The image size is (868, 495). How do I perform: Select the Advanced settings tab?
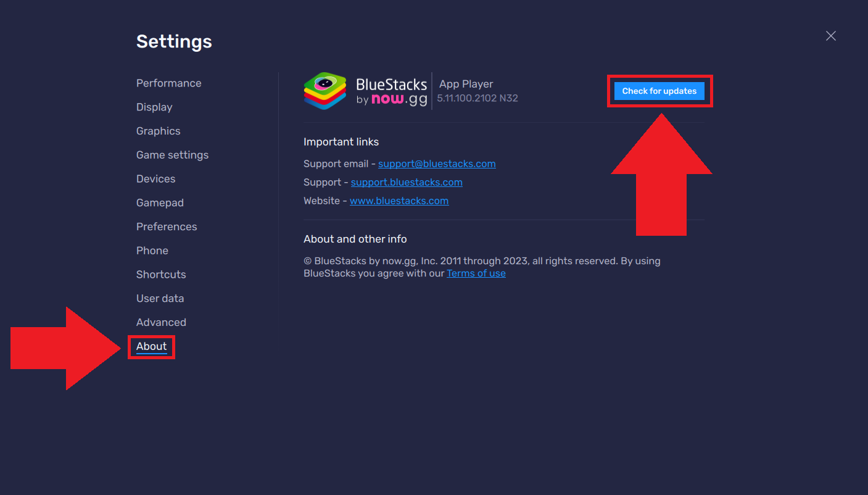click(x=161, y=322)
